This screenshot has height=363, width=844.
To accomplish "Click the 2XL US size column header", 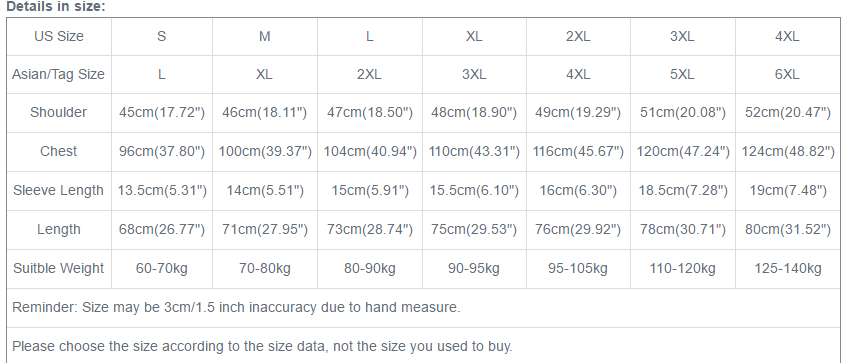I will 578,37.
